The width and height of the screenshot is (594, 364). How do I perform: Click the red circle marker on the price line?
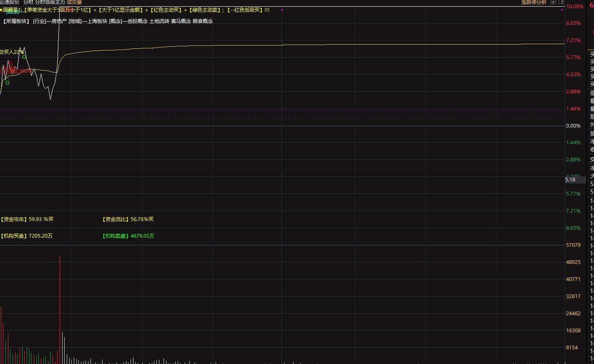[x=10, y=63]
